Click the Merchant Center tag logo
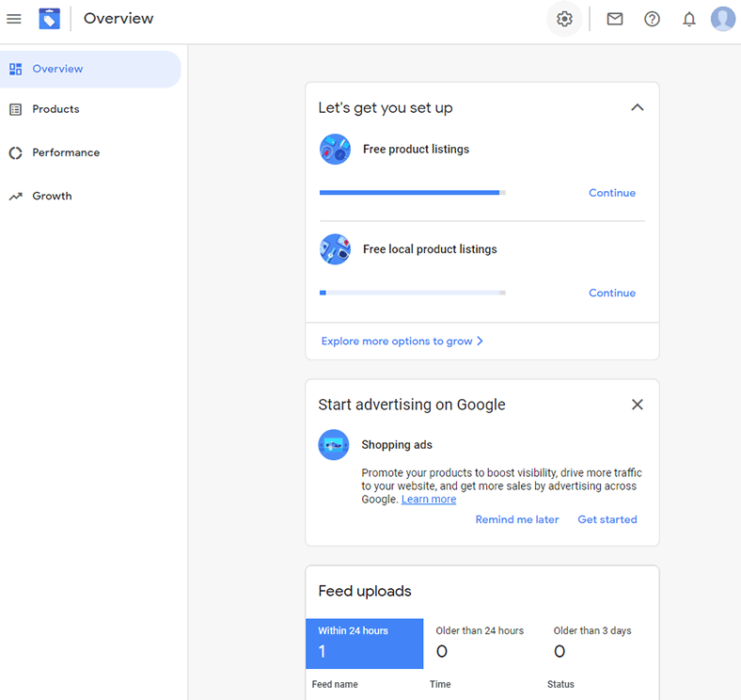This screenshot has height=700, width=741. [x=50, y=19]
